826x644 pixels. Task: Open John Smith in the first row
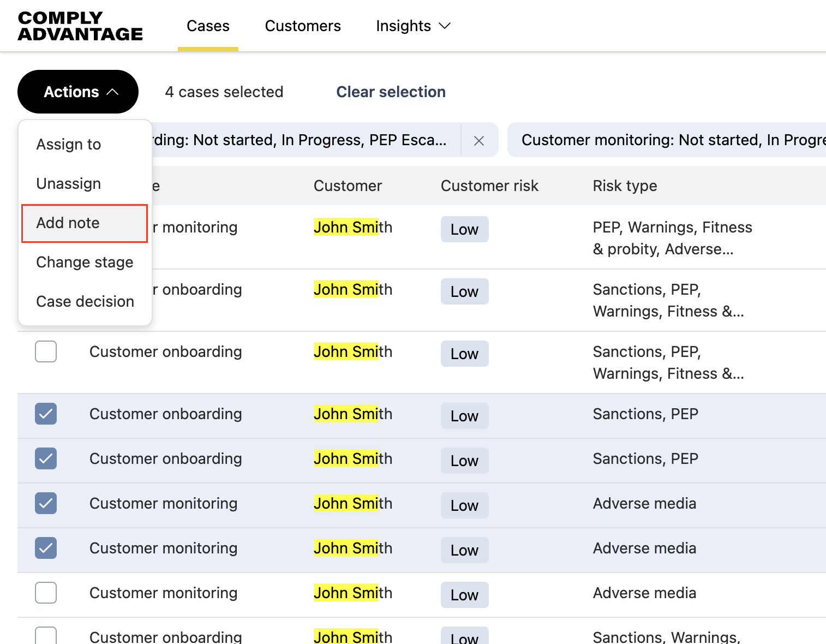pyautogui.click(x=352, y=228)
